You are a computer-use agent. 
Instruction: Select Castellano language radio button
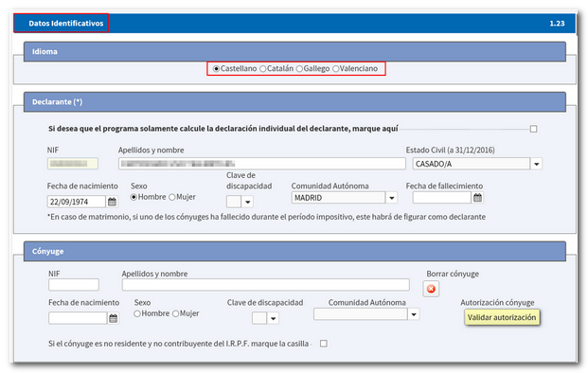tap(216, 68)
